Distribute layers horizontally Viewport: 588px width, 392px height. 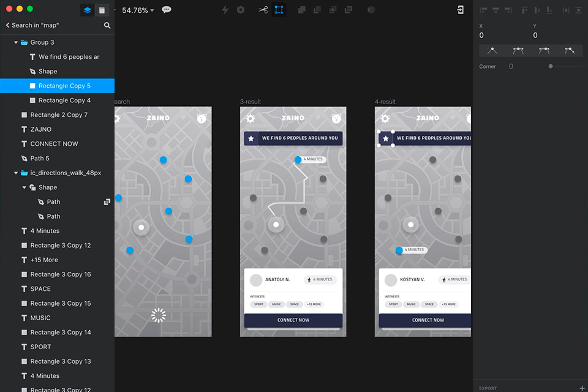coord(566,10)
